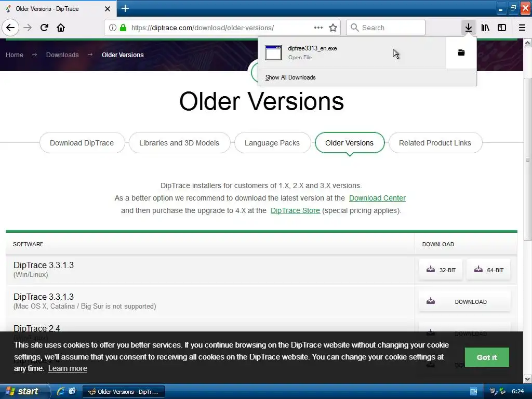532x399 pixels.
Task: Follow the Download Center link
Action: (377, 198)
